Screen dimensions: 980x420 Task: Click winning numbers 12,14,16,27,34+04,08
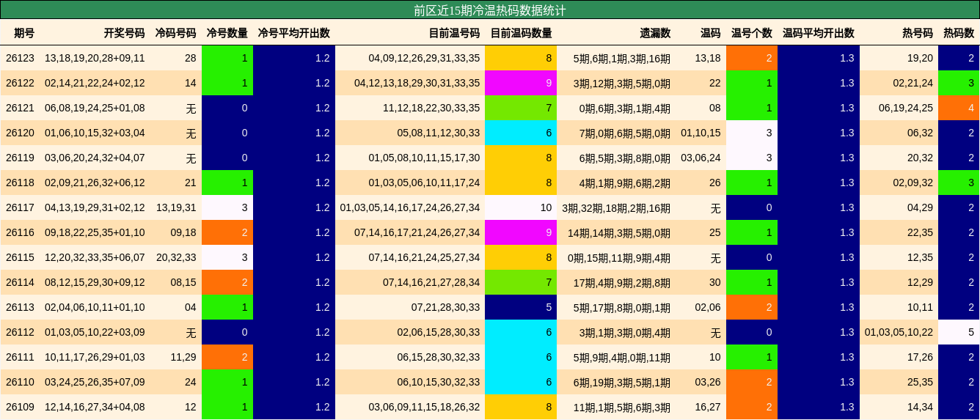95,407
